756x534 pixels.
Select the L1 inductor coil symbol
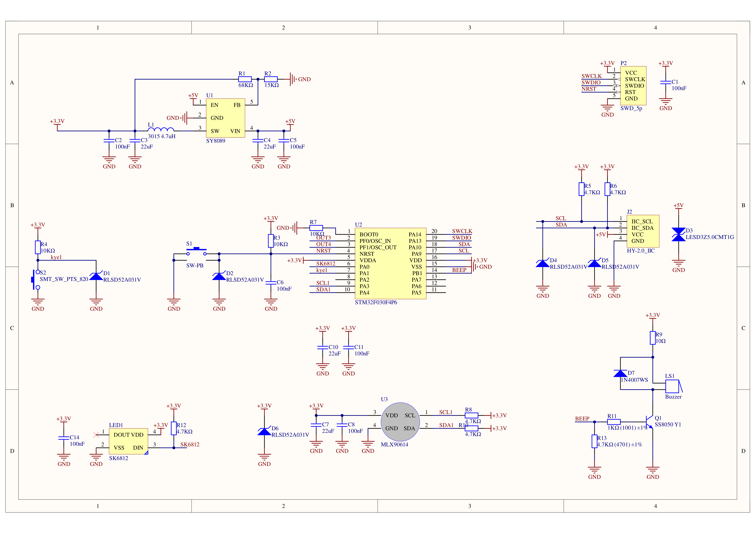click(161, 129)
